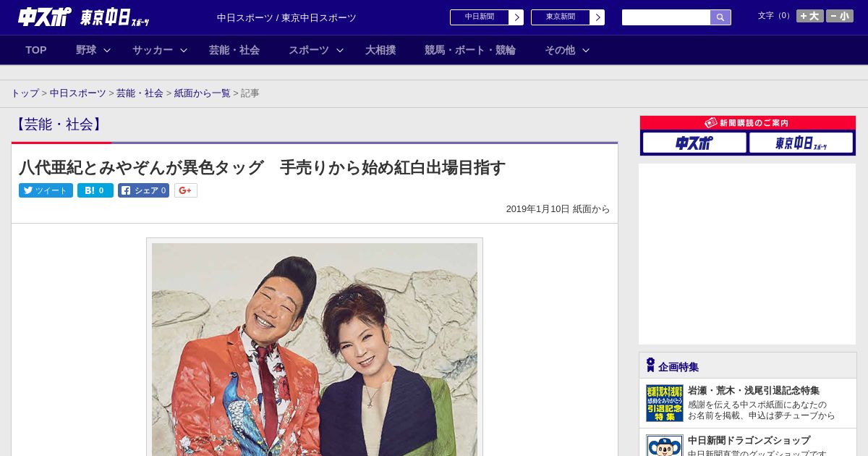Expand the スポーツ dropdown menu

[x=316, y=50]
